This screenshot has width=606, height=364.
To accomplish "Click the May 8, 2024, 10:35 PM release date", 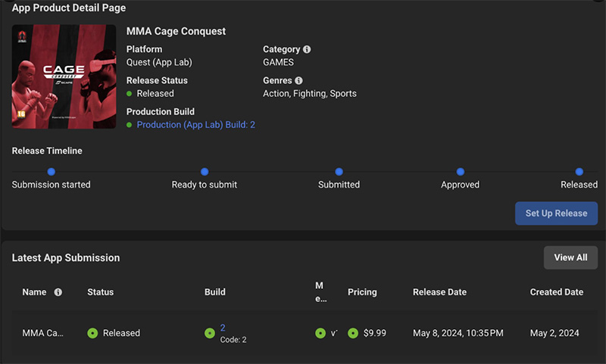I will (x=458, y=333).
